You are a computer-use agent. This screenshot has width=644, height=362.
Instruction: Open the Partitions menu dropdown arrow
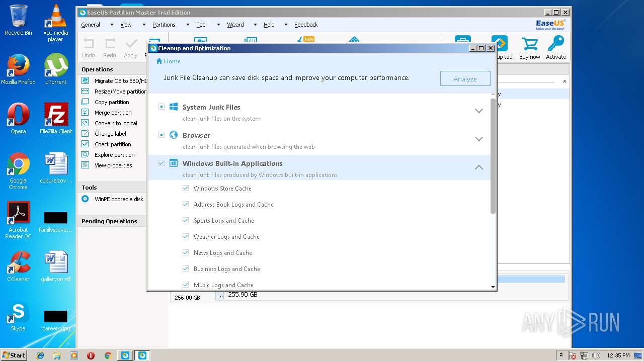[x=188, y=25]
